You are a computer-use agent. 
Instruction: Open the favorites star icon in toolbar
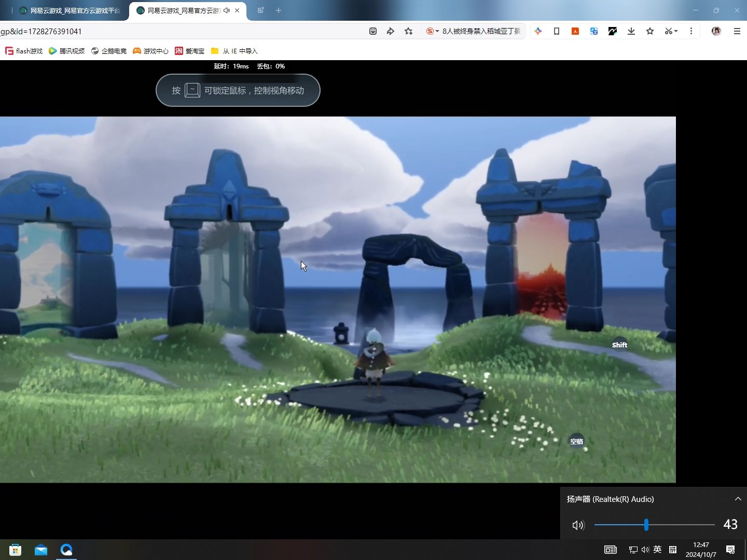(x=650, y=31)
